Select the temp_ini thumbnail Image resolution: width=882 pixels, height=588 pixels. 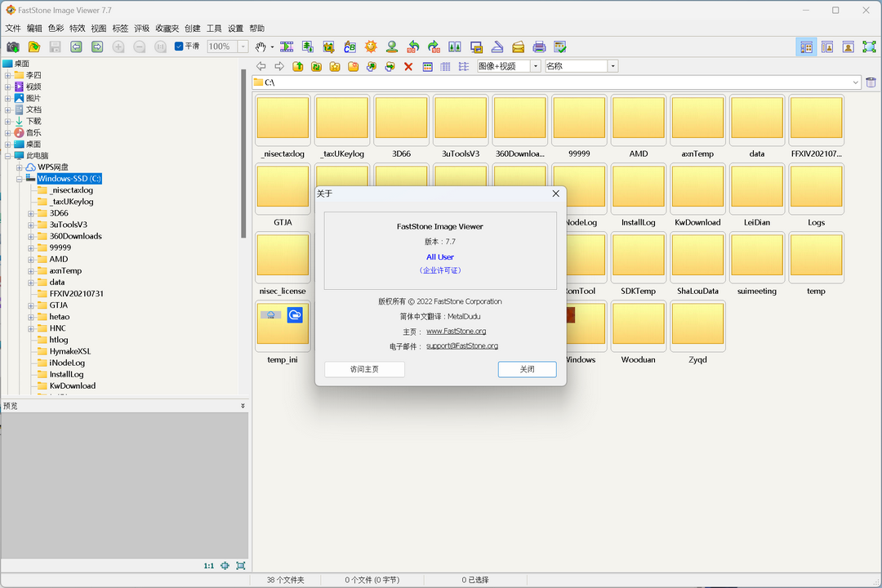click(x=283, y=325)
